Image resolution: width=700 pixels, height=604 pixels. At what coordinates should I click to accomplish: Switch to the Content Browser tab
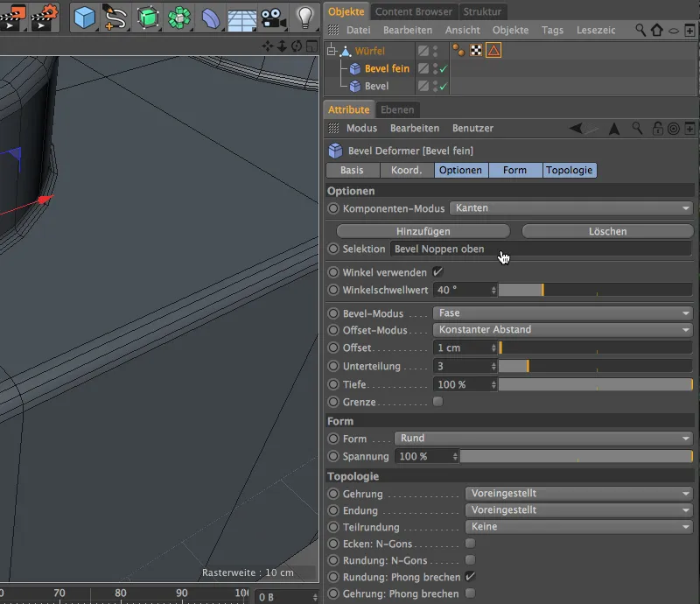click(413, 11)
